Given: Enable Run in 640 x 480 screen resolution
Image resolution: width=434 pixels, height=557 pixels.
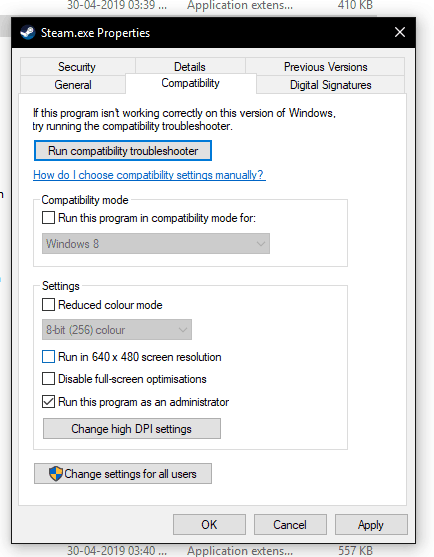Looking at the screenshot, I should tap(48, 356).
